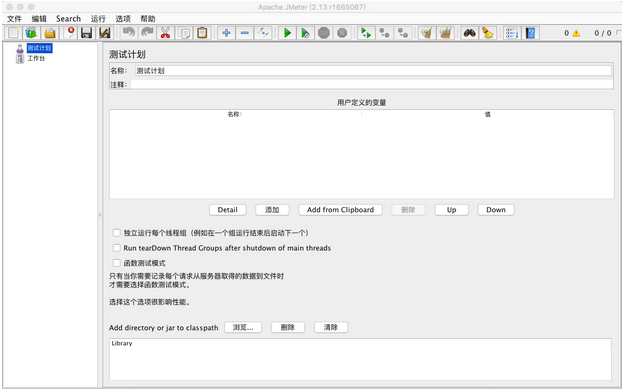623x390 pixels.
Task: Open the Templates icon in toolbar
Action: tap(31, 33)
